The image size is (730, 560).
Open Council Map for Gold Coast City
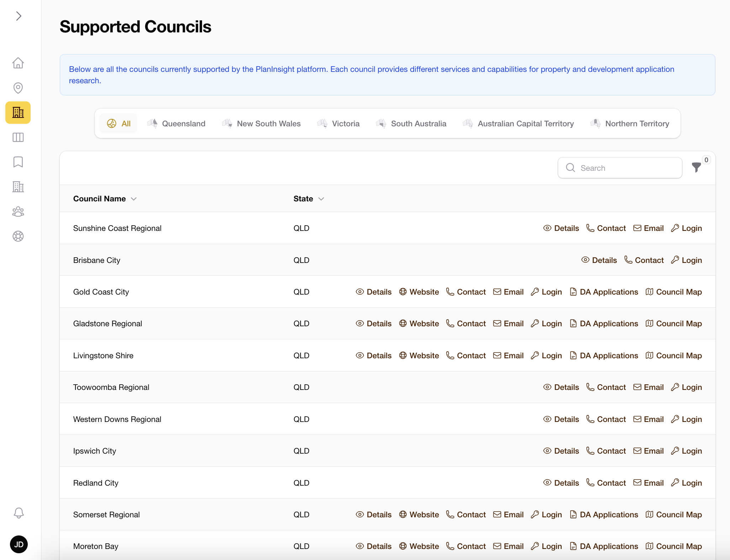[x=673, y=292]
